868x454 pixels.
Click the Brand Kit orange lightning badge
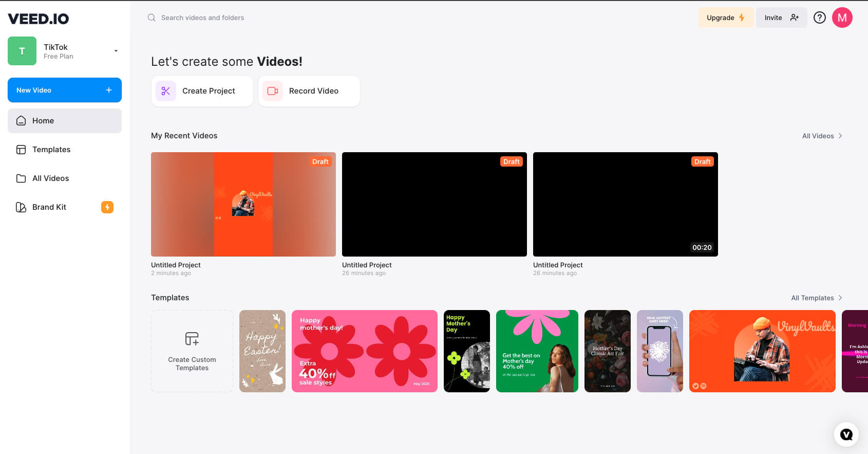click(107, 207)
